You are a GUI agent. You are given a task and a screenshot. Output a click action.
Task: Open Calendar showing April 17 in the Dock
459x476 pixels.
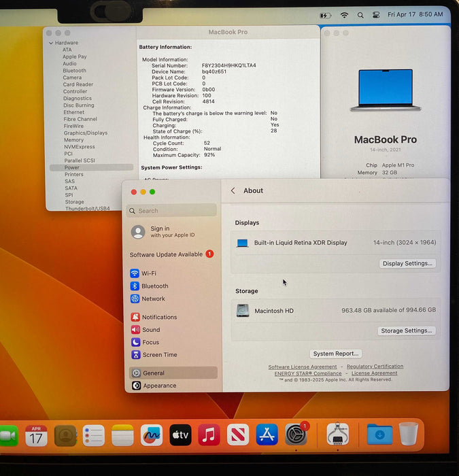tap(36, 436)
